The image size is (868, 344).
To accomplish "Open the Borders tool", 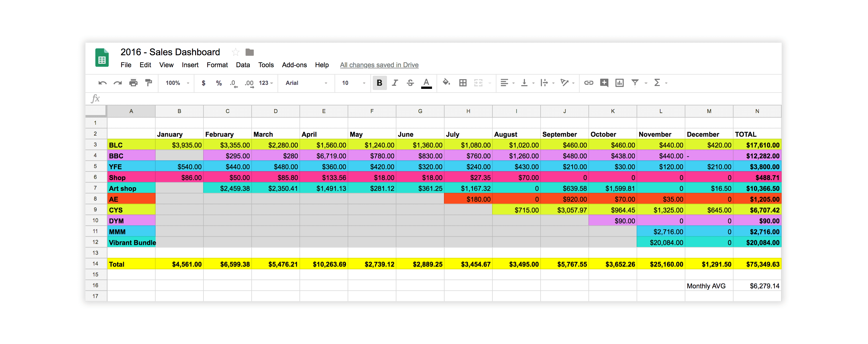I will 463,83.
